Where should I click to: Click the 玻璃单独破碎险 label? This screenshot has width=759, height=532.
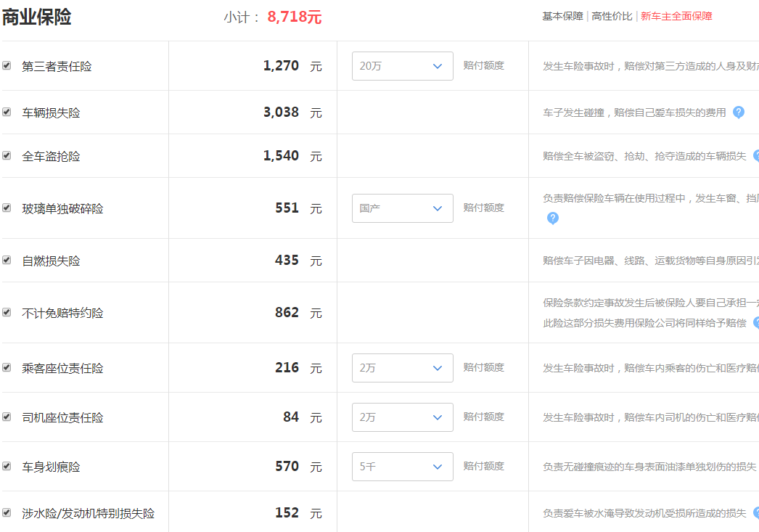point(62,208)
